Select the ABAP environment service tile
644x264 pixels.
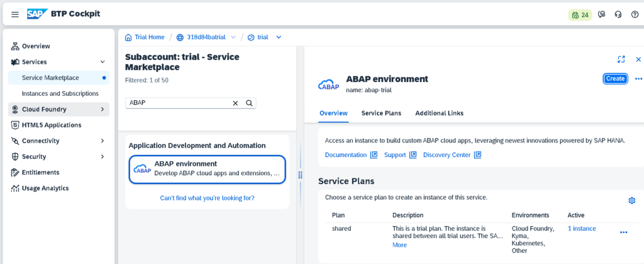pos(207,169)
